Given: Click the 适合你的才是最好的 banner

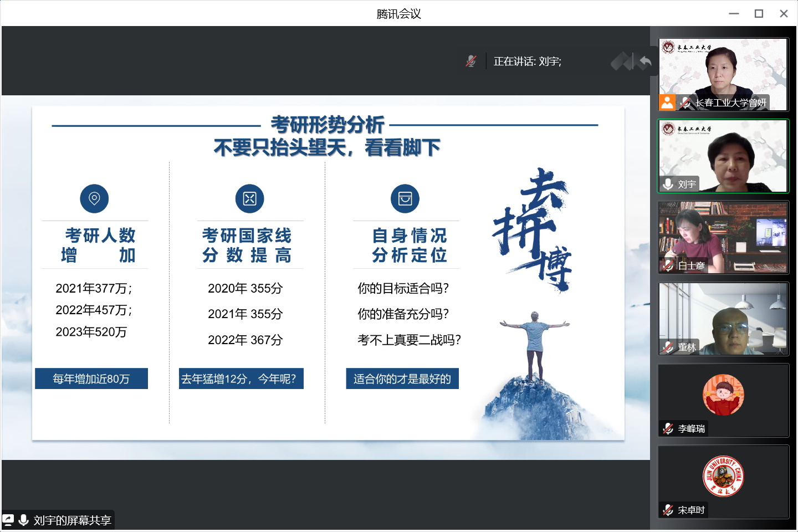Looking at the screenshot, I should pyautogui.click(x=402, y=378).
